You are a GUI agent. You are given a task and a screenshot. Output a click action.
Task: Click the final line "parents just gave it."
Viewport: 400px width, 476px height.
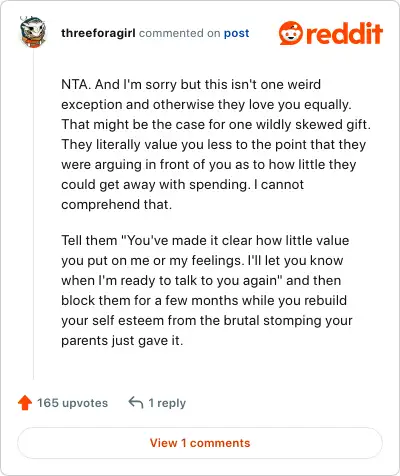pyautogui.click(x=122, y=341)
